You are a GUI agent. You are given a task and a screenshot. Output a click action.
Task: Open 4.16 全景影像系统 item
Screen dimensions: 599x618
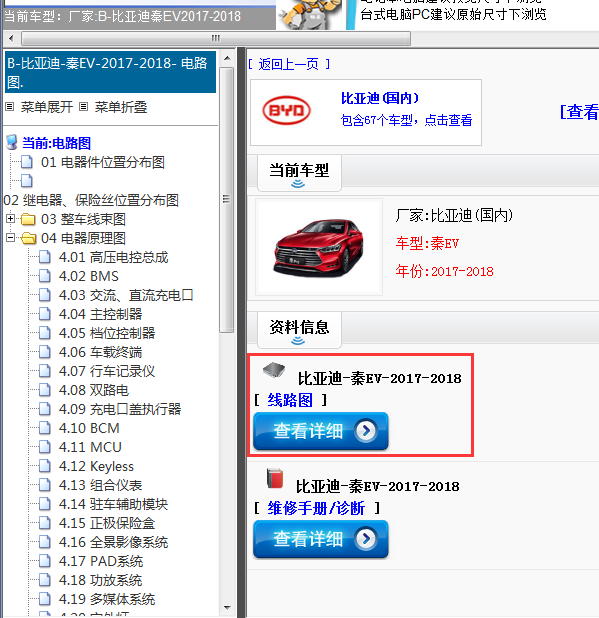(x=113, y=542)
